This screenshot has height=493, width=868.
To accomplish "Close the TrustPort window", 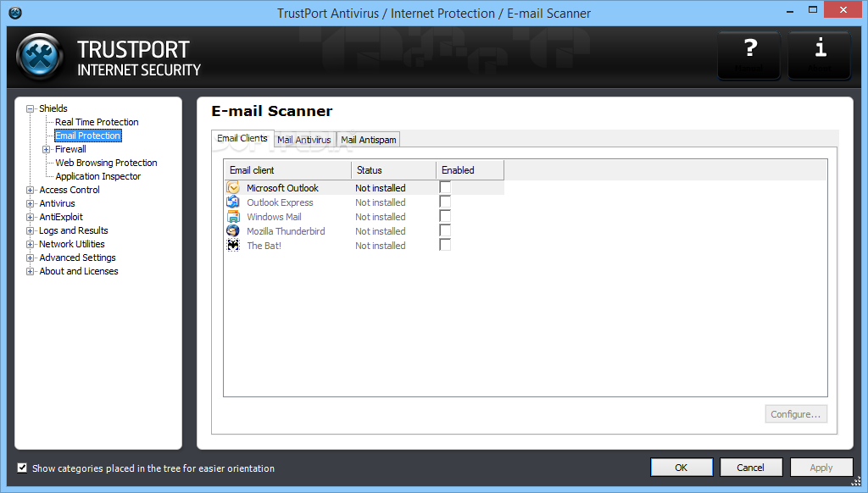I will tap(843, 9).
